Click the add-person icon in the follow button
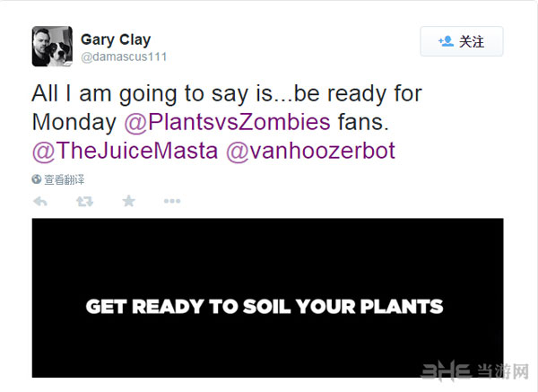Image resolution: width=538 pixels, height=392 pixels. point(445,41)
